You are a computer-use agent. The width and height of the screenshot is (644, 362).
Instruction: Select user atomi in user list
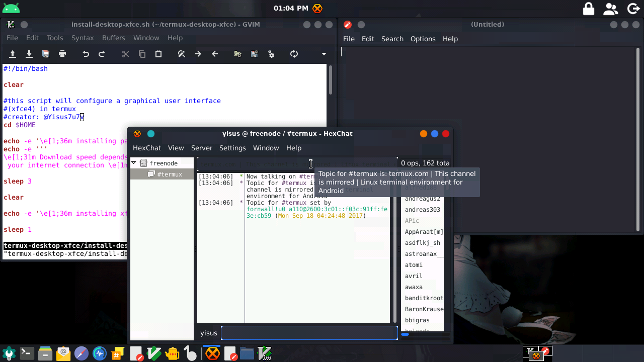point(423,265)
